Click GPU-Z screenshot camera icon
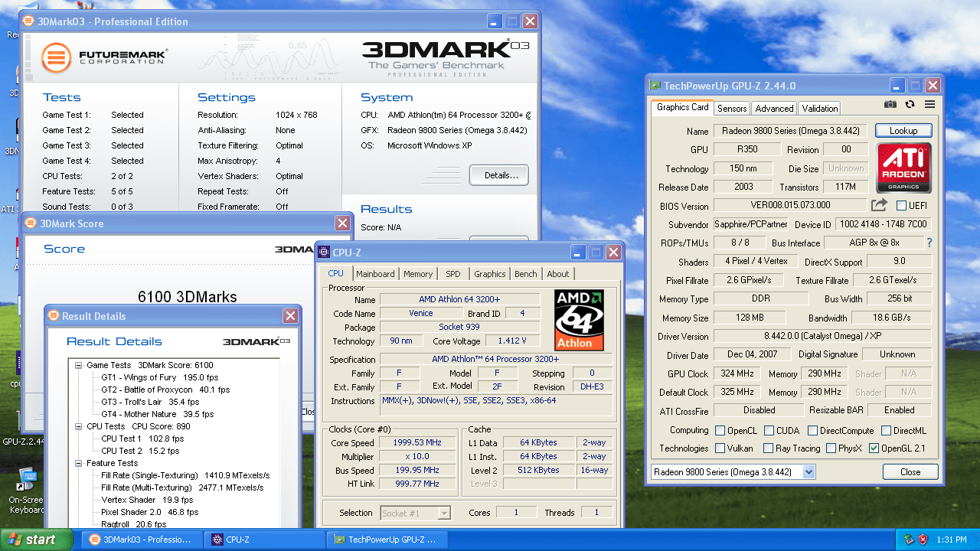This screenshot has width=980, height=551. click(x=890, y=104)
